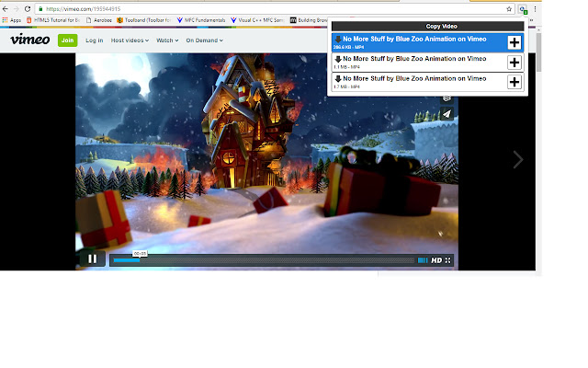Pause the Vimeo video
Screen dimensions: 588x368
(x=92, y=259)
